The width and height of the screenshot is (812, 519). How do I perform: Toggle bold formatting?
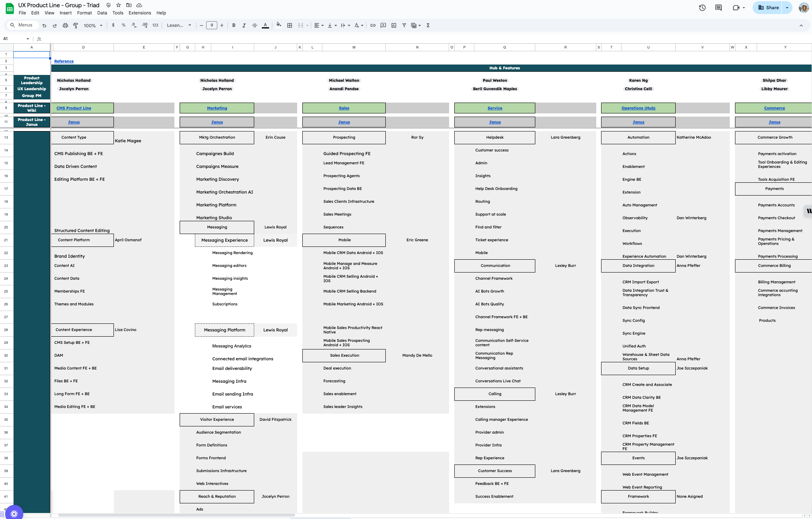click(234, 25)
